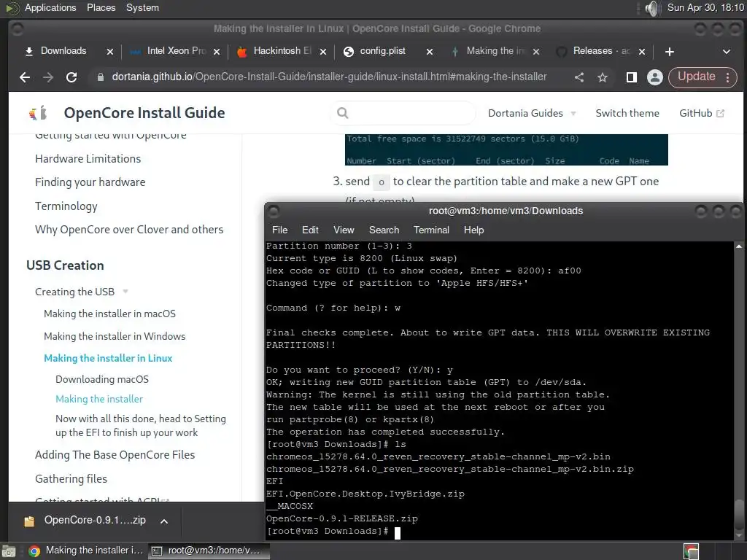This screenshot has width=747, height=560.
Task: Expand the Dortania Guides dropdown
Action: 532,113
